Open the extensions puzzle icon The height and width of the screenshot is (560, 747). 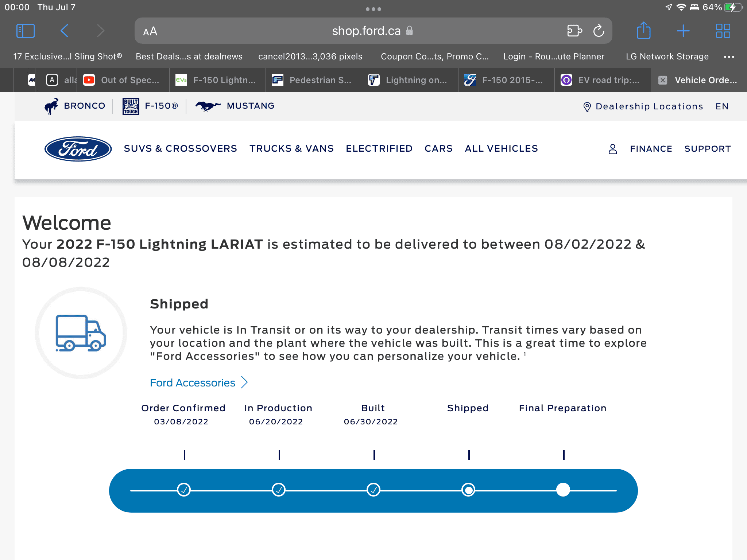(x=574, y=31)
